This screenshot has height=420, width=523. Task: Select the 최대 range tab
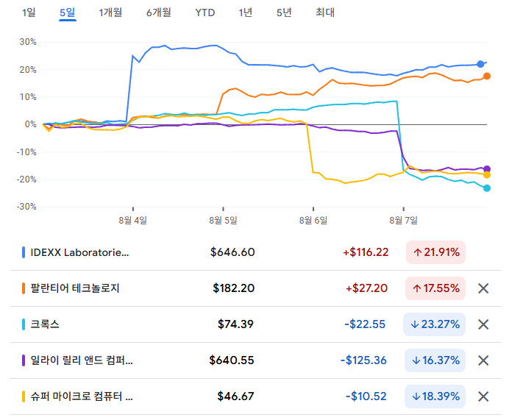click(325, 13)
